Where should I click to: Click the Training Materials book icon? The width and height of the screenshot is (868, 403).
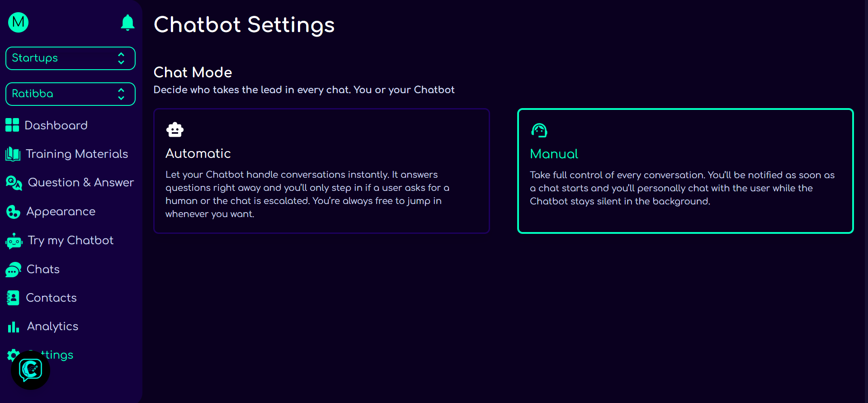pos(13,154)
